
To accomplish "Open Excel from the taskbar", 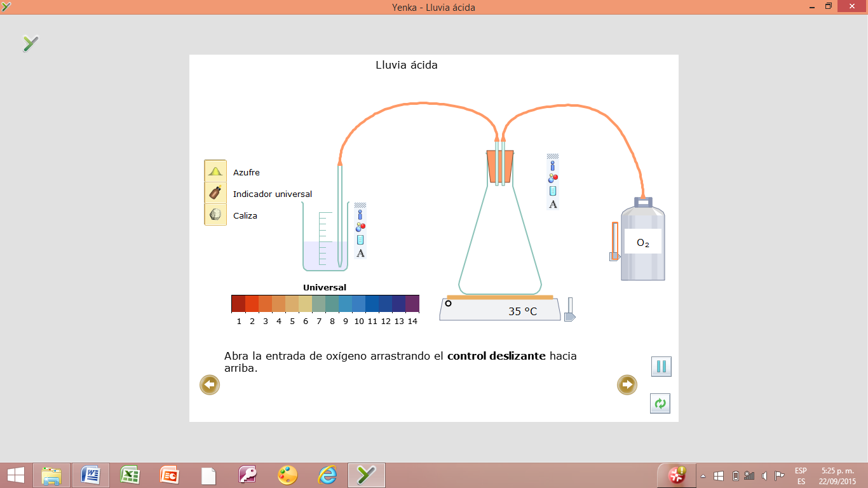I will click(130, 475).
